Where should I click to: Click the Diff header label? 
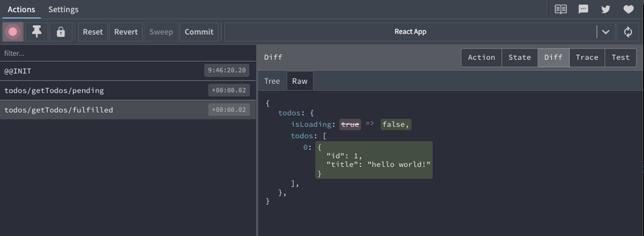(x=273, y=57)
